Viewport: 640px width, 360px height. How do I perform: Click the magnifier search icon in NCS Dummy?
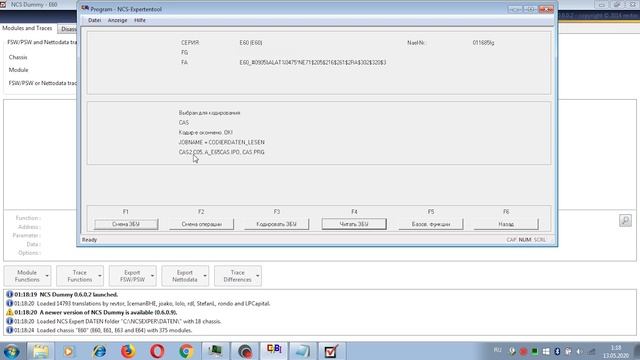tap(625, 220)
